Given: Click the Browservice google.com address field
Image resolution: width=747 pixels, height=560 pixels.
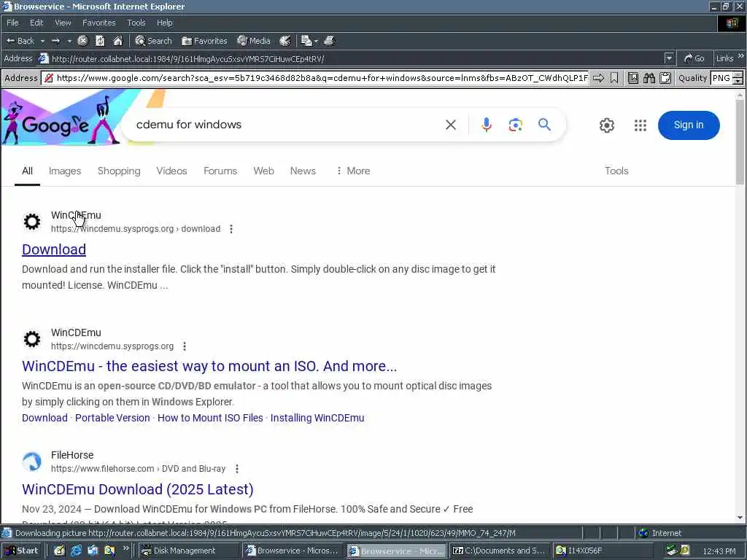Looking at the screenshot, I should [x=315, y=78].
